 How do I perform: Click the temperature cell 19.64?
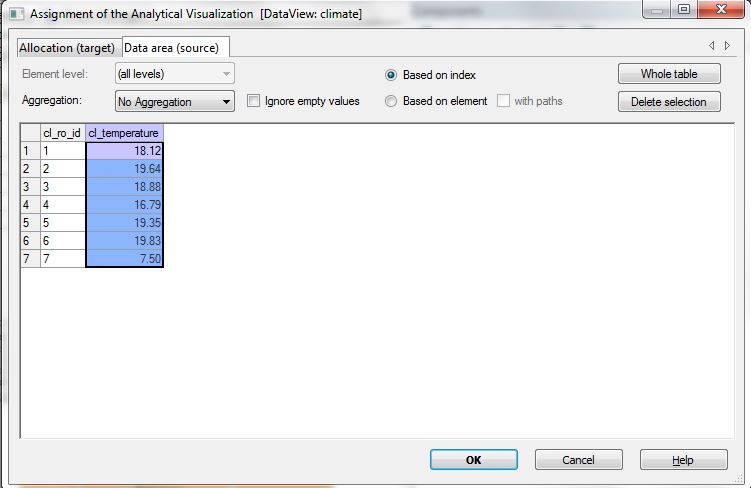click(x=125, y=169)
